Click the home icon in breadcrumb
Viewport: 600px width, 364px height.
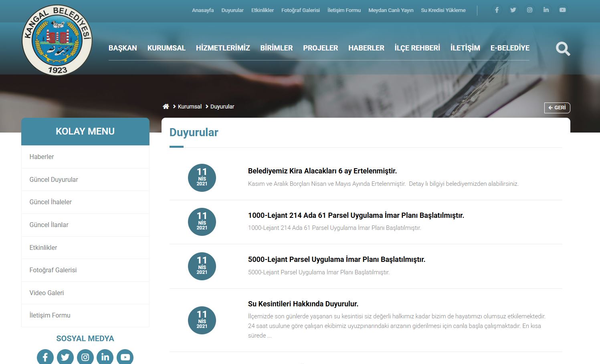click(166, 107)
